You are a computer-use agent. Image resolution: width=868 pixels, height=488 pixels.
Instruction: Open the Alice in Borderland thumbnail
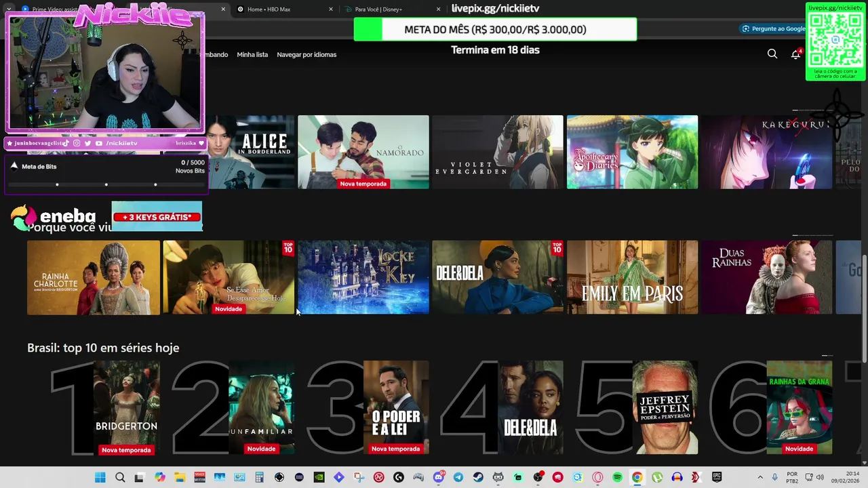(x=251, y=152)
